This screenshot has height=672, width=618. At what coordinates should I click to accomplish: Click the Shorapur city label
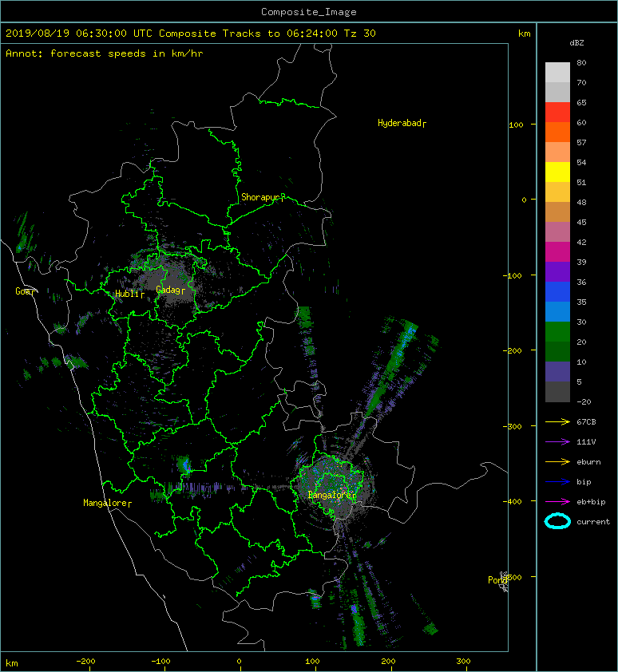(263, 198)
